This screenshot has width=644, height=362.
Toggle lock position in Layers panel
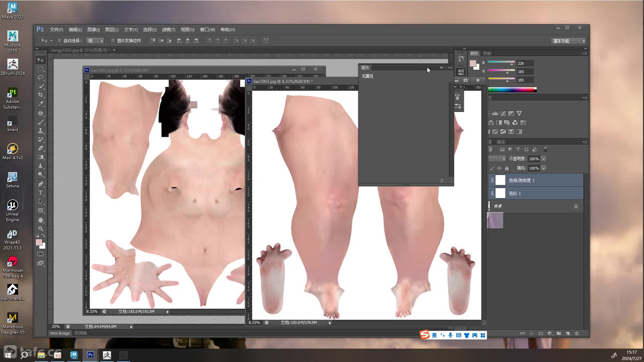(499, 168)
